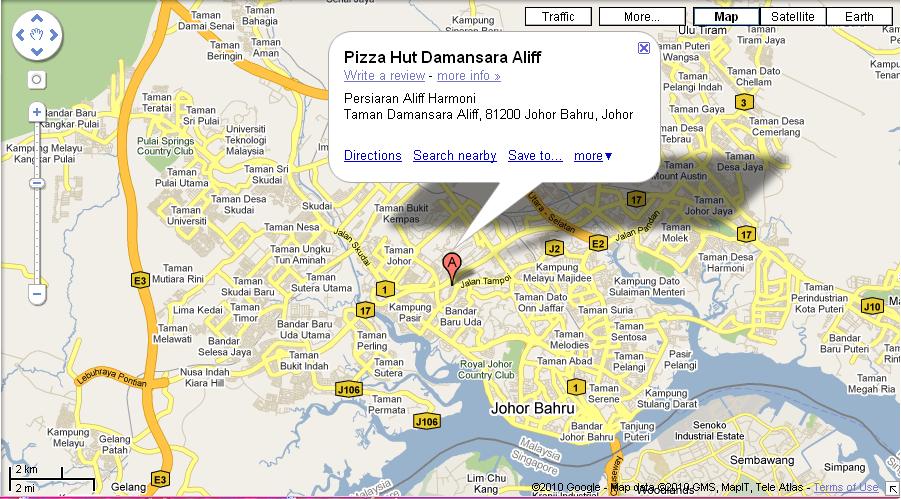The height and width of the screenshot is (499, 901).
Task: Close the Pizza Hut info window
Action: pos(644,48)
